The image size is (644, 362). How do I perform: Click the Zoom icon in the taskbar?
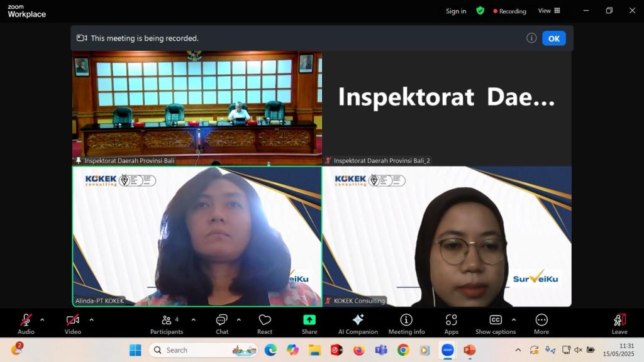point(448,350)
